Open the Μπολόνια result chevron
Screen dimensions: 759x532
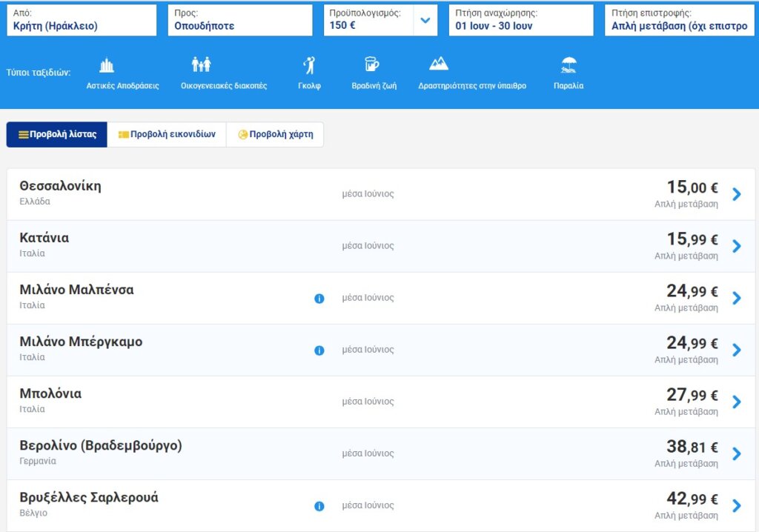(736, 402)
